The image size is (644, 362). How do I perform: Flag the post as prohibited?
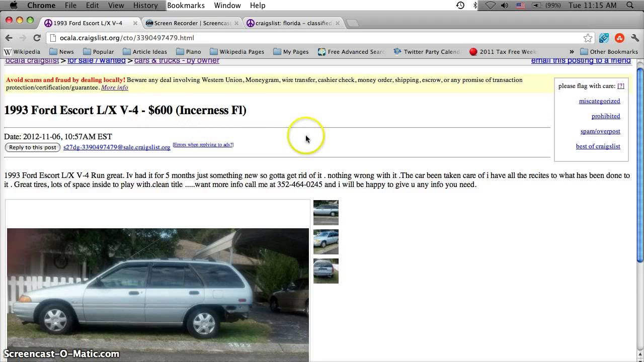pyautogui.click(x=606, y=116)
